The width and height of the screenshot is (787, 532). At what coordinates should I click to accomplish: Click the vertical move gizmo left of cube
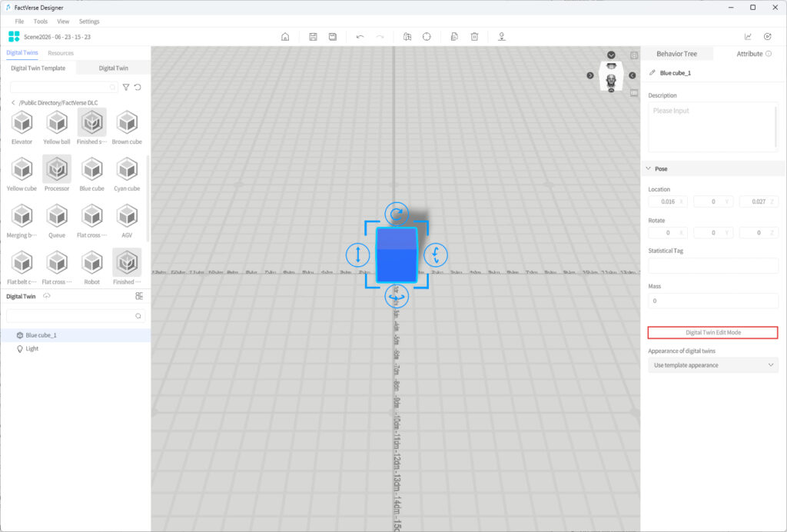(x=358, y=254)
